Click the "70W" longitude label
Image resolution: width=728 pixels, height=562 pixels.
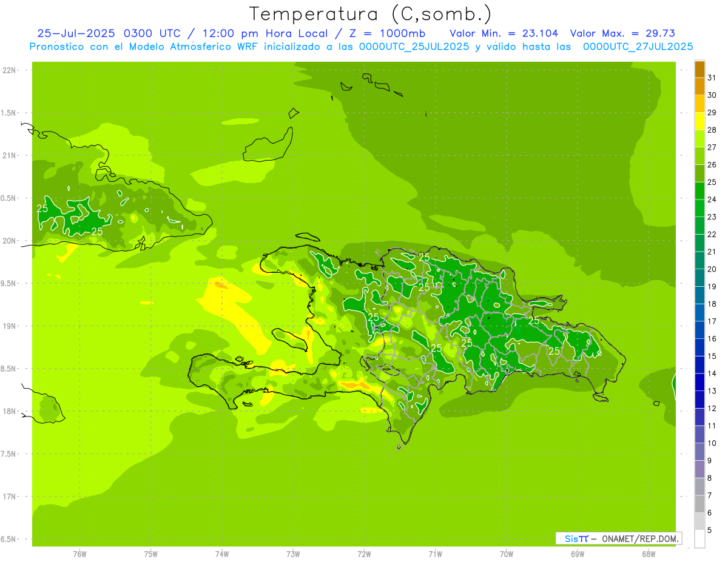(x=506, y=554)
